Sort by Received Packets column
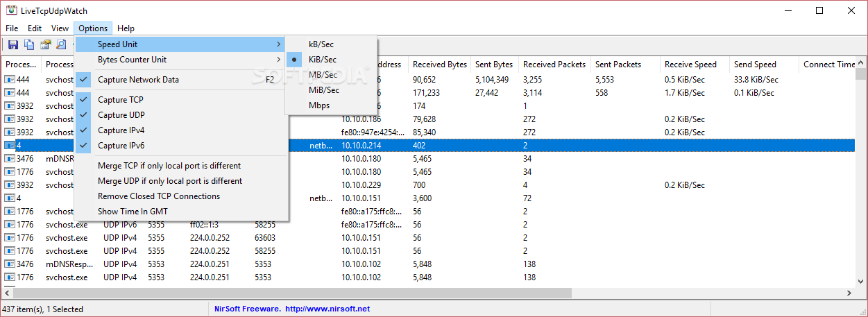The image size is (868, 317). pos(555,65)
